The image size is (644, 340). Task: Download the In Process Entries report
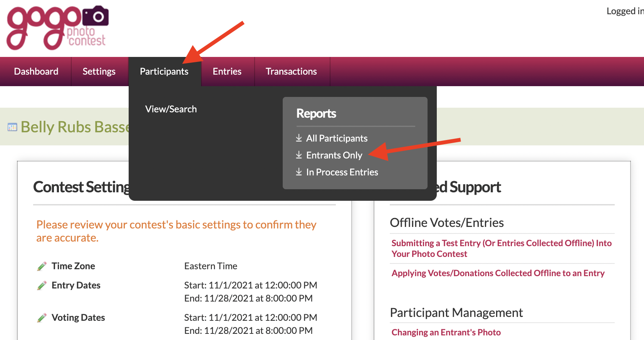342,172
